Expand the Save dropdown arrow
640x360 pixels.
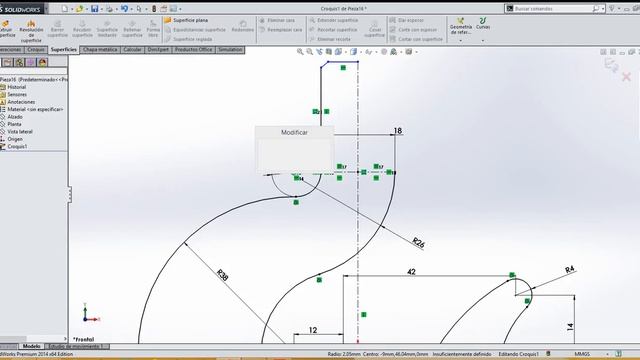coord(101,9)
